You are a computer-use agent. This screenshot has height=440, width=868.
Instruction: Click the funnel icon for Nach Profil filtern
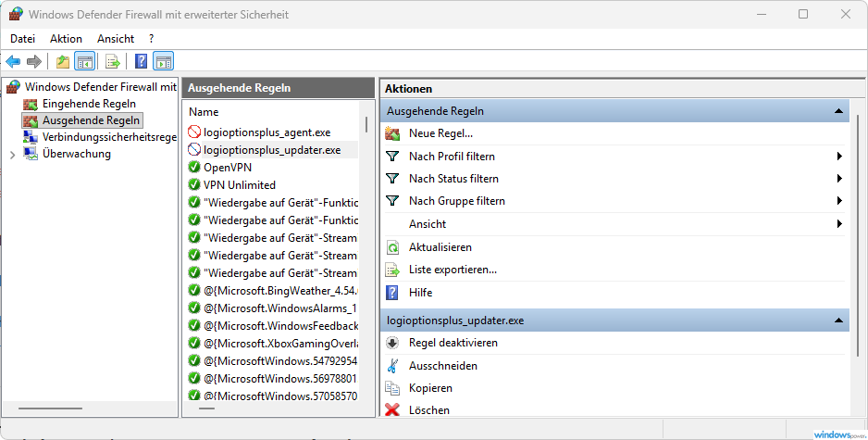[x=392, y=157]
